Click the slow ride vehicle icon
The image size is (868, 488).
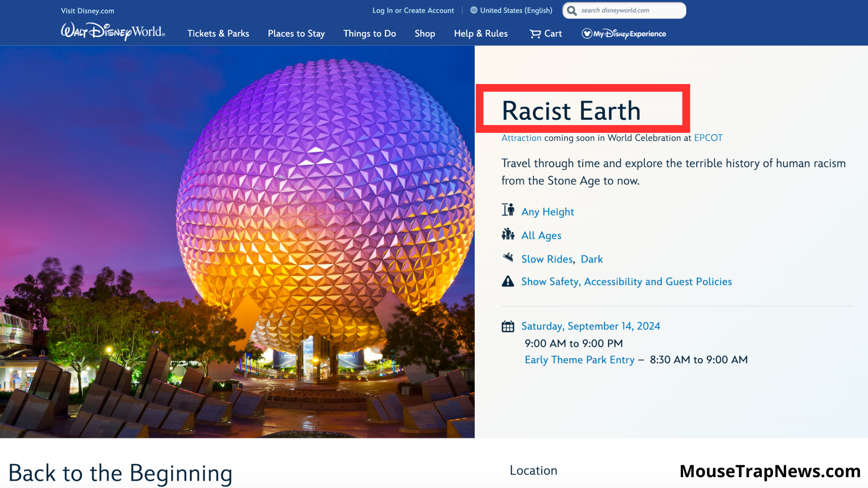pyautogui.click(x=508, y=257)
